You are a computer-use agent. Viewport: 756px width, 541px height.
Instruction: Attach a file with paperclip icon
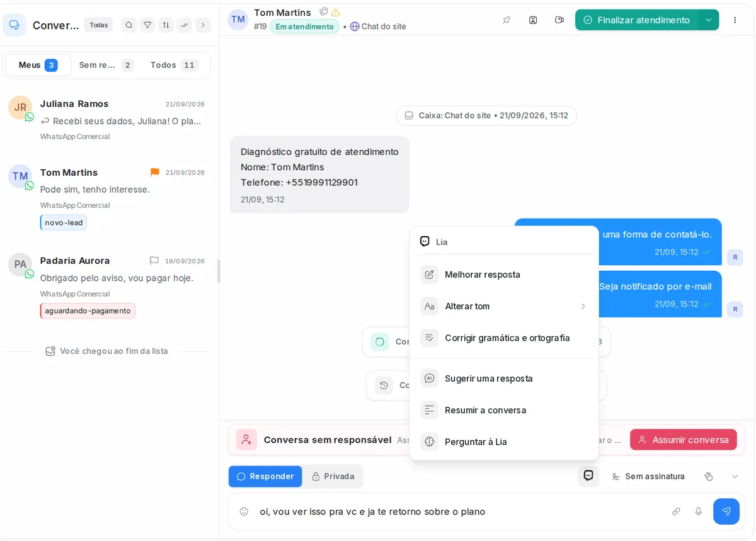click(x=676, y=511)
